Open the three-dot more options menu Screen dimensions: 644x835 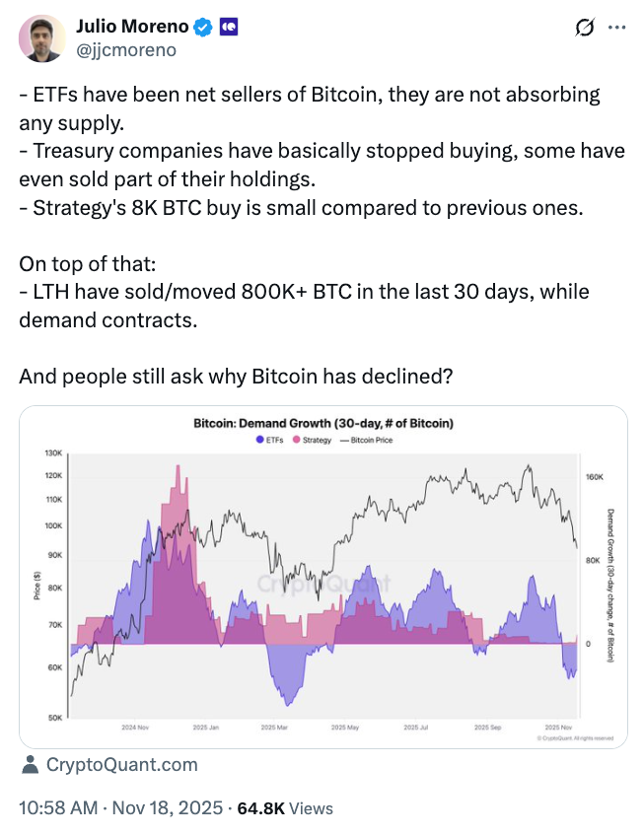617,29
